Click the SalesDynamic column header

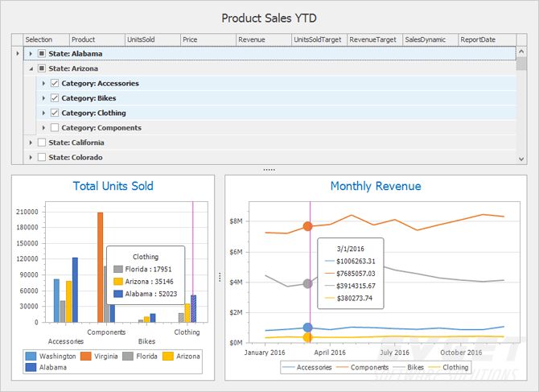[x=430, y=39]
